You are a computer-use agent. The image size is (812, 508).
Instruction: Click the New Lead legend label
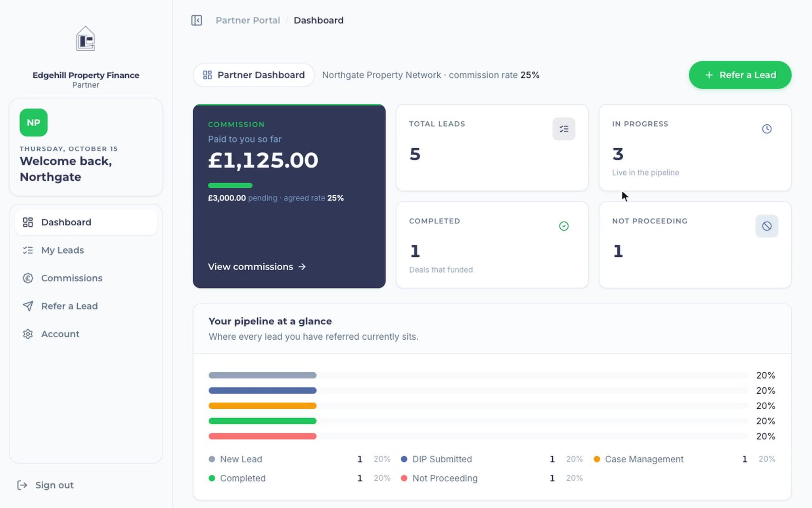[241, 459]
